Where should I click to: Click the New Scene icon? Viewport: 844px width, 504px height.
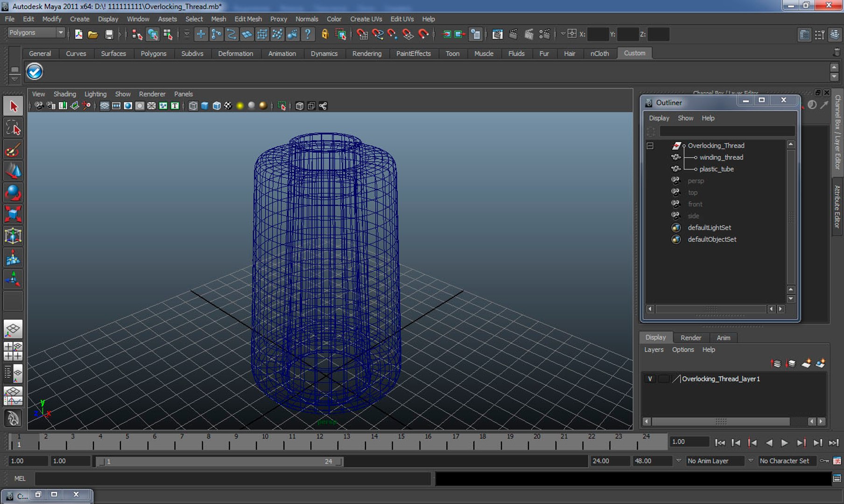[x=78, y=34]
